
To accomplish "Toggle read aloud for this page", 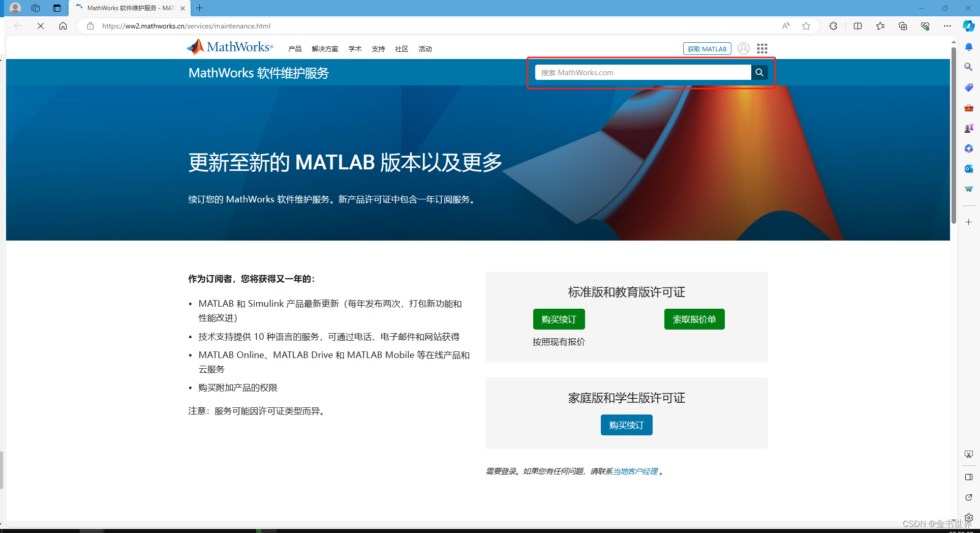I will tap(785, 26).
